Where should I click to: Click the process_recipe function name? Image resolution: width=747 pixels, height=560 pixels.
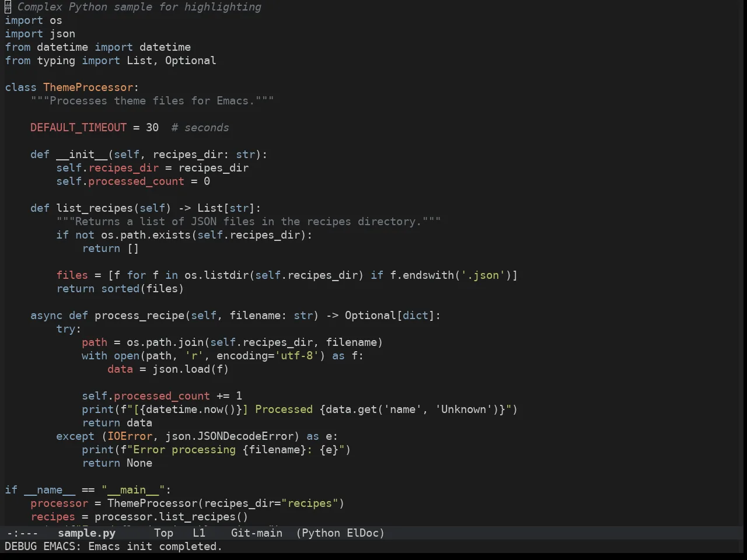pos(139,316)
